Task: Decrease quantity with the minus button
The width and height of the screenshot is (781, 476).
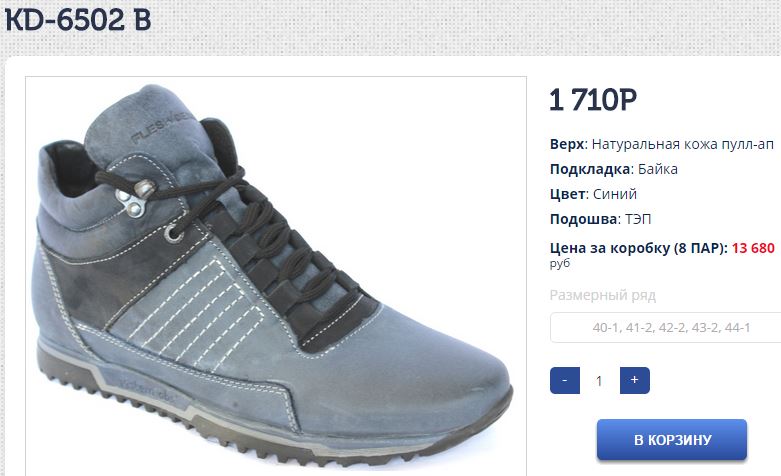Action: point(565,380)
